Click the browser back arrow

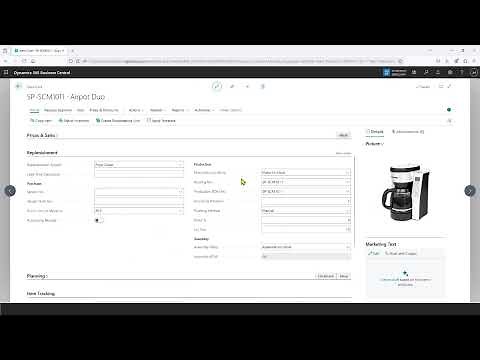[6, 61]
